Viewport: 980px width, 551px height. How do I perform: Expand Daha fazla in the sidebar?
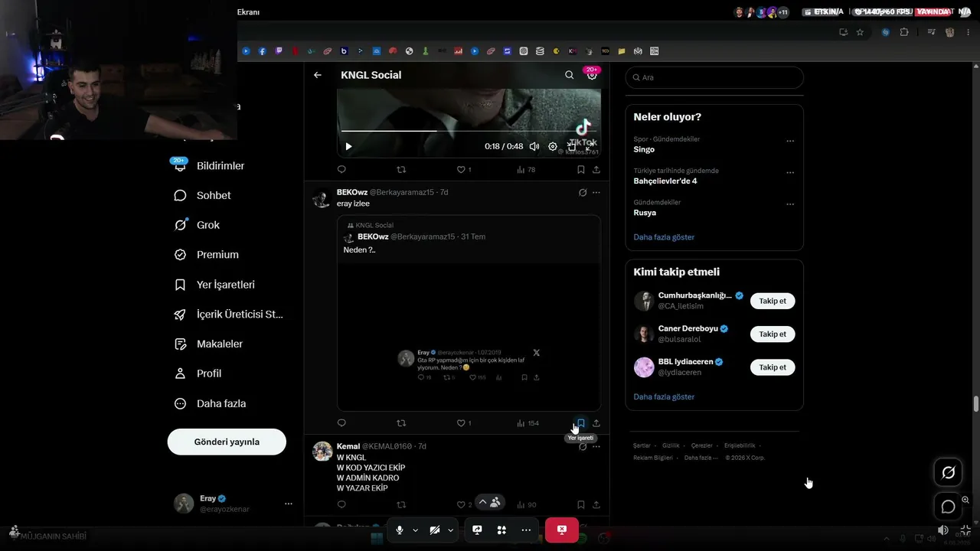[x=211, y=403]
